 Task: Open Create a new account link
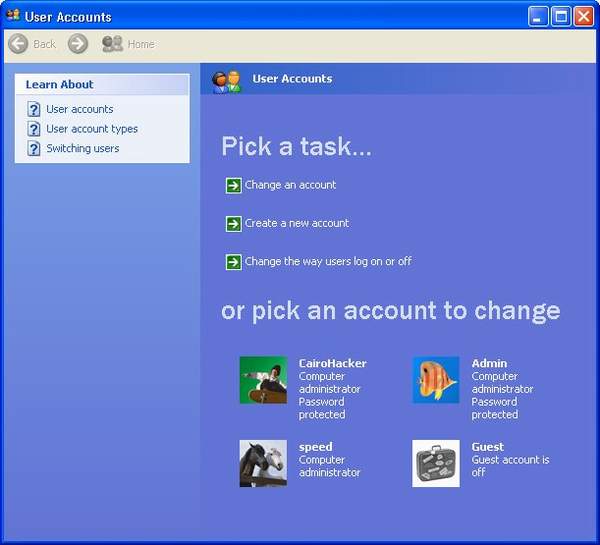tap(297, 223)
